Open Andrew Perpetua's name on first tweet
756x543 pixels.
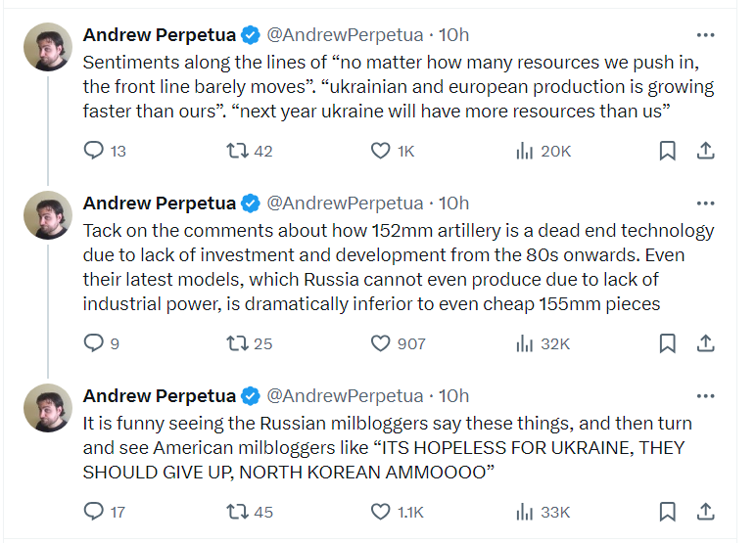click(159, 35)
